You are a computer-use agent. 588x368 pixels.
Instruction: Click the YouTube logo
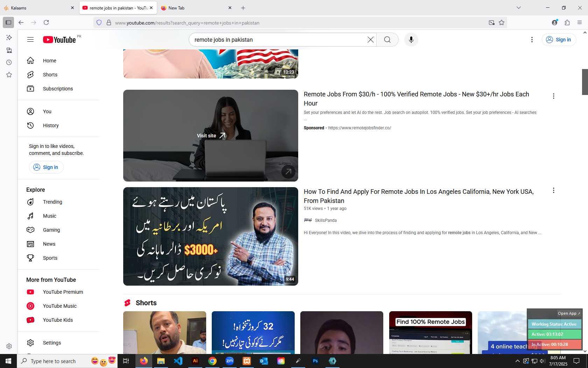point(59,40)
